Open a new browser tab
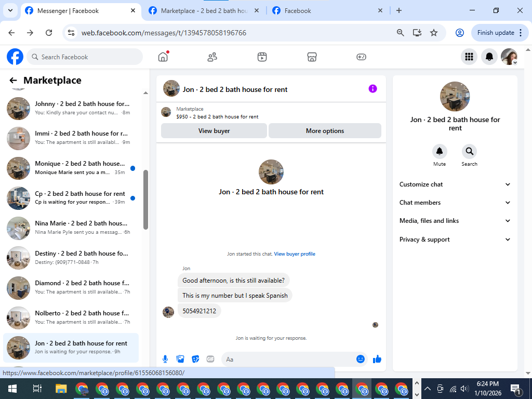Viewport: 532px width, 399px height. [x=399, y=10]
